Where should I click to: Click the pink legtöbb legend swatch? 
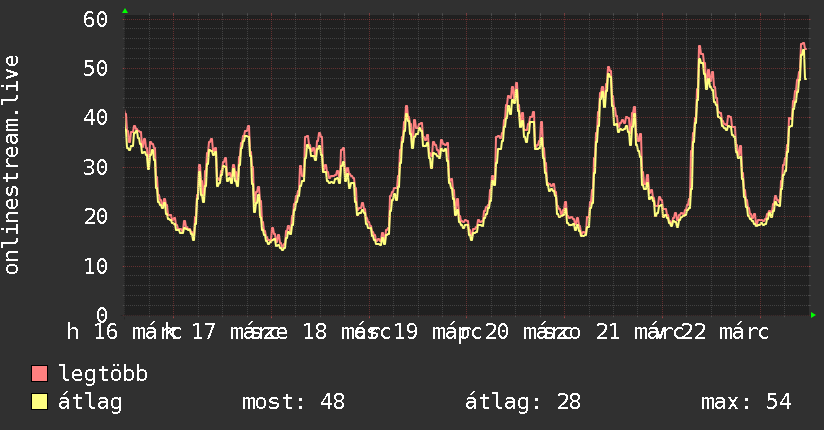[39, 374]
